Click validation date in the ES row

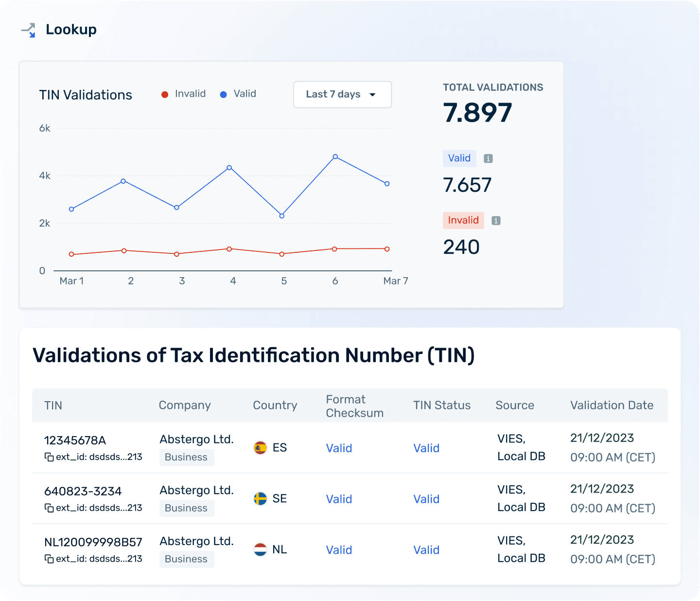tap(612, 448)
